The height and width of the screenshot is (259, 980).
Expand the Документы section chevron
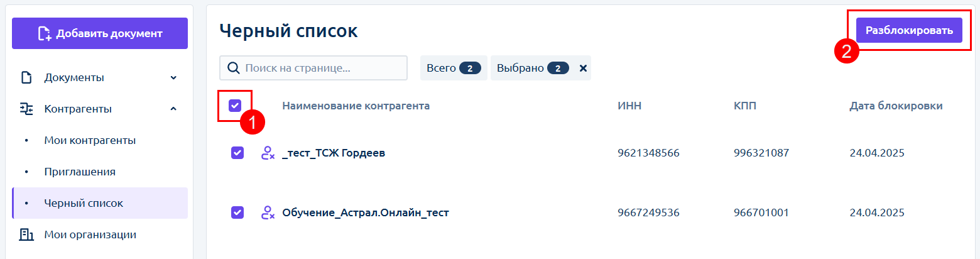(173, 78)
